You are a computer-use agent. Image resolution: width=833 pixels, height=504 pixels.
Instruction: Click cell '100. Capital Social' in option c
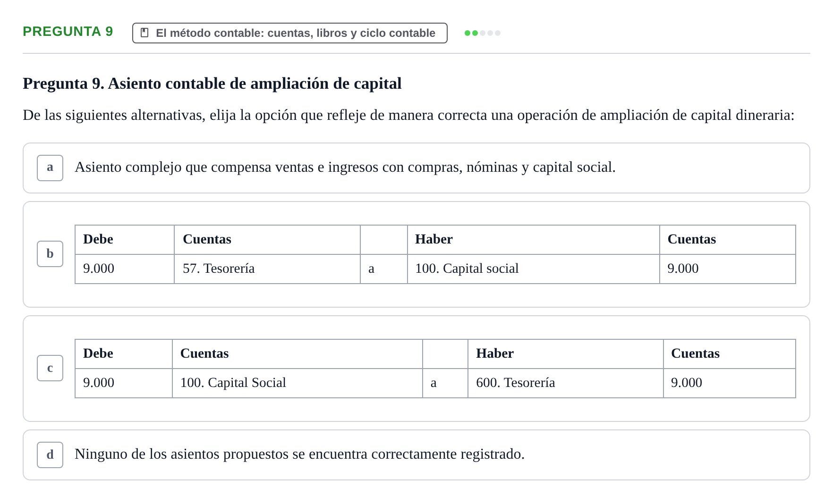pyautogui.click(x=297, y=383)
